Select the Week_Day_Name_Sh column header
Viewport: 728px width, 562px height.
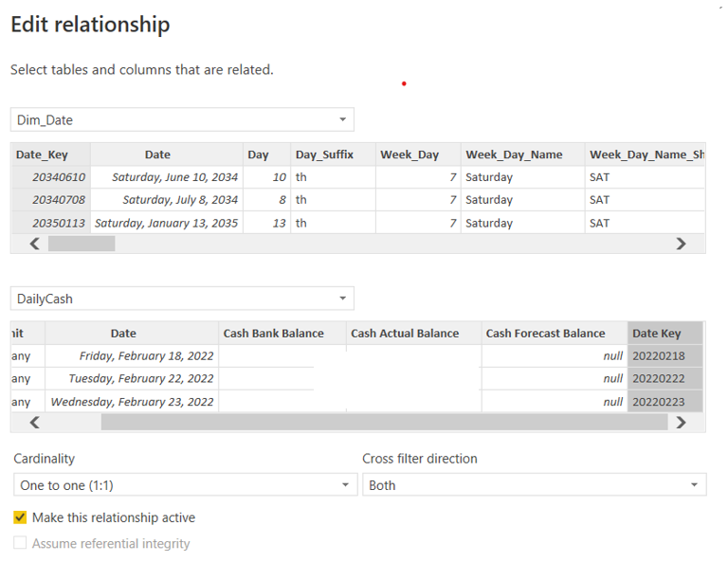(x=645, y=154)
